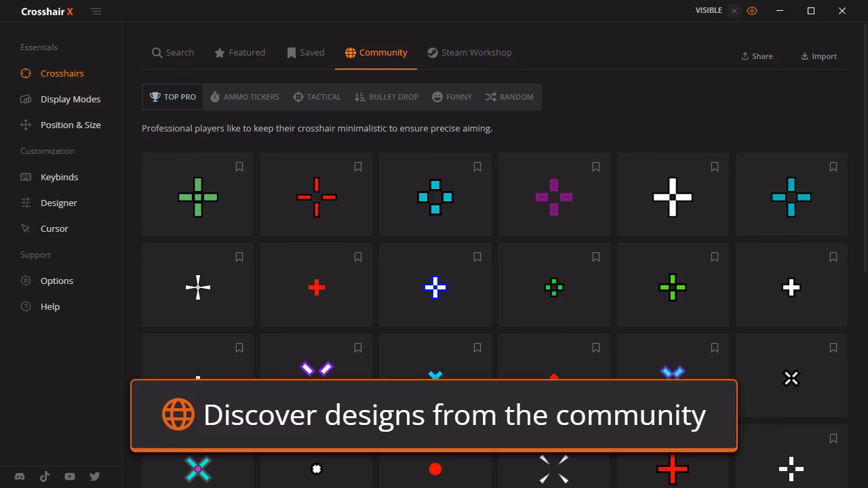The height and width of the screenshot is (488, 868).
Task: Bookmark the purple crosshair
Action: [596, 167]
